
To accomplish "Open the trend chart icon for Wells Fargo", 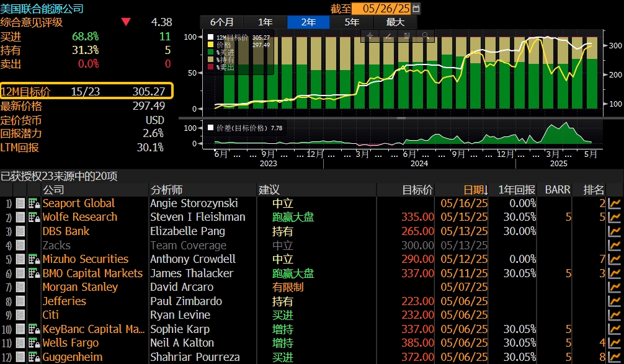I will click(x=615, y=344).
